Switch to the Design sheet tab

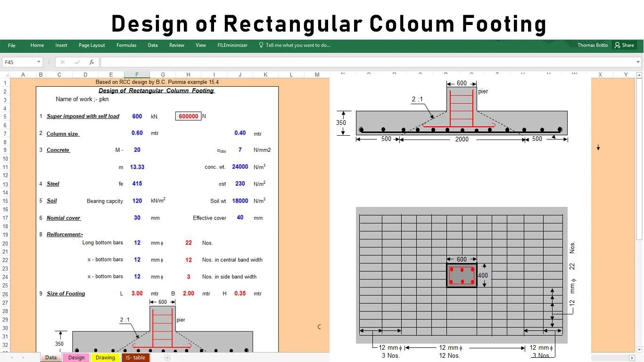coord(76,358)
